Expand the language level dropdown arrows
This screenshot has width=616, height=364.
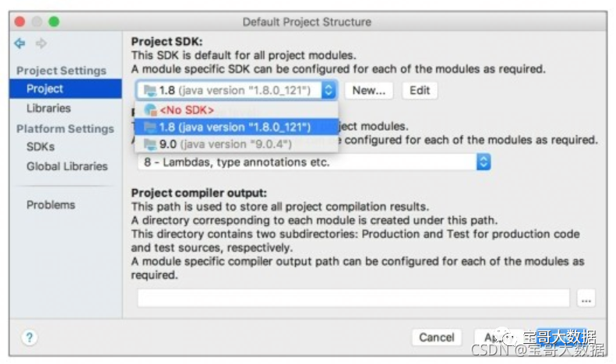point(484,162)
